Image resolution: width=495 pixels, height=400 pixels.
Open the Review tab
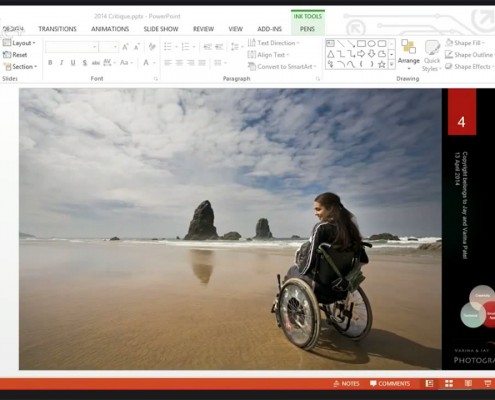(203, 29)
